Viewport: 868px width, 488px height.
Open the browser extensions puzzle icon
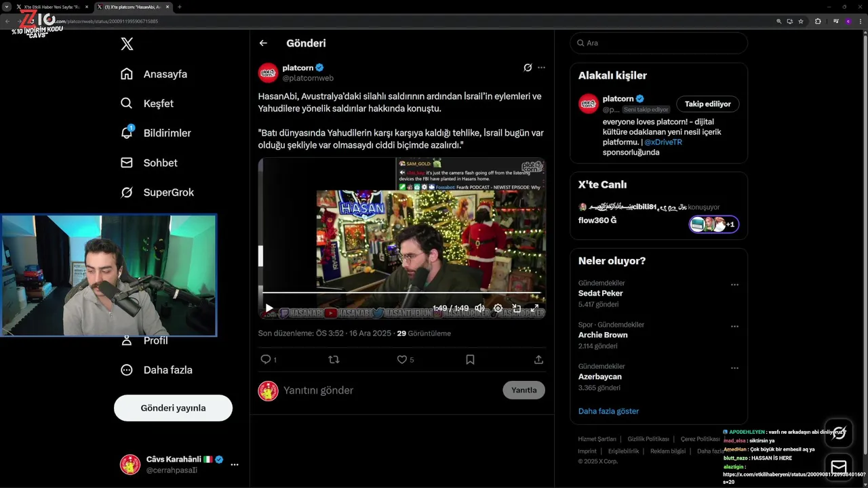[818, 21]
